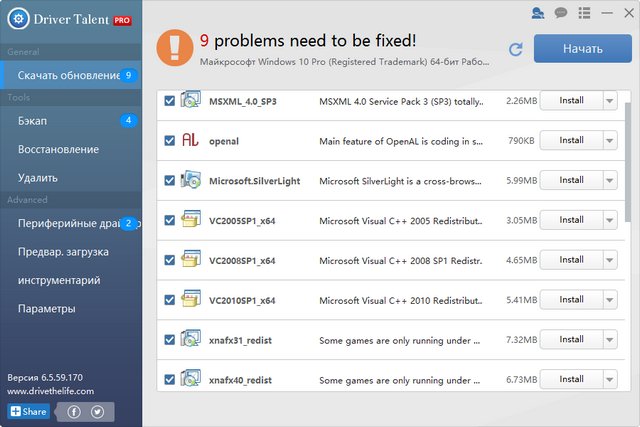Install the MSXML_4.0_SP3 package
Image resolution: width=640 pixels, height=427 pixels.
[571, 100]
